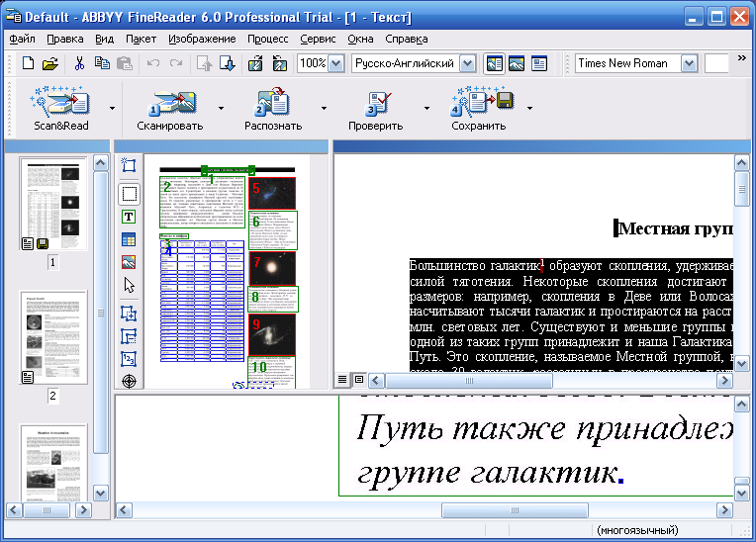756x542 pixels.
Task: Click the Redo arrow icon
Action: [x=176, y=63]
